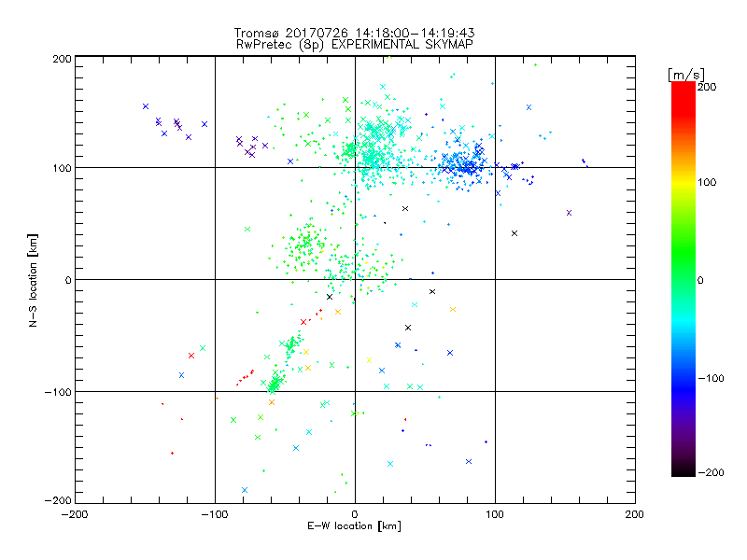Click the plot title 'Tromsø 20170726 14:18:00-14:19:43'
747x560 pixels.
pyautogui.click(x=354, y=33)
